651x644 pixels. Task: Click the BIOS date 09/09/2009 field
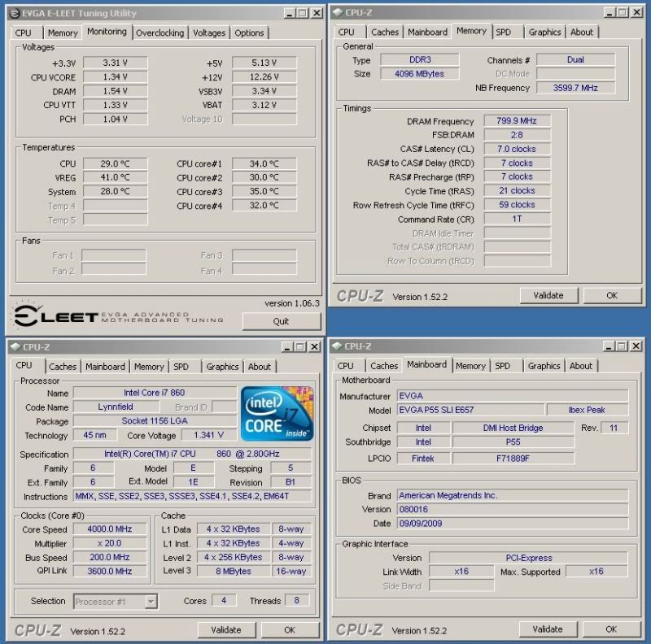tap(513, 524)
